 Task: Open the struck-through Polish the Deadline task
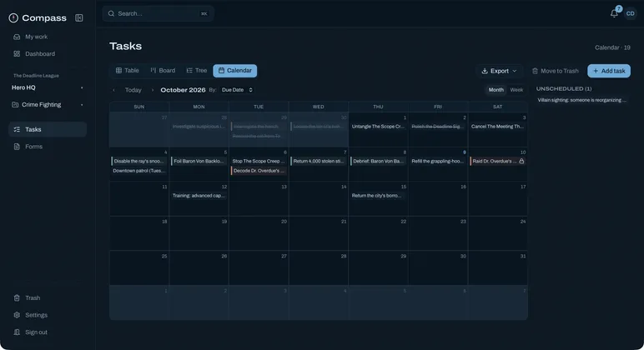[437, 127]
